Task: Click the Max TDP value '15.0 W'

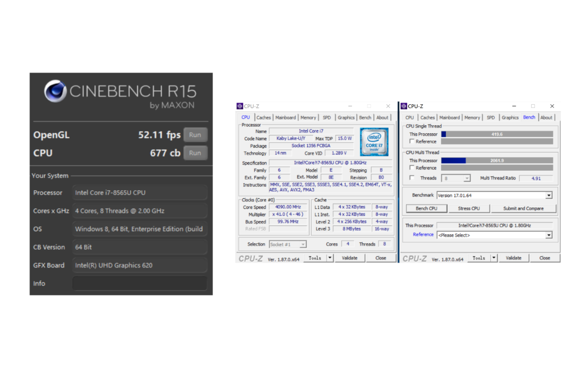Action: point(344,139)
